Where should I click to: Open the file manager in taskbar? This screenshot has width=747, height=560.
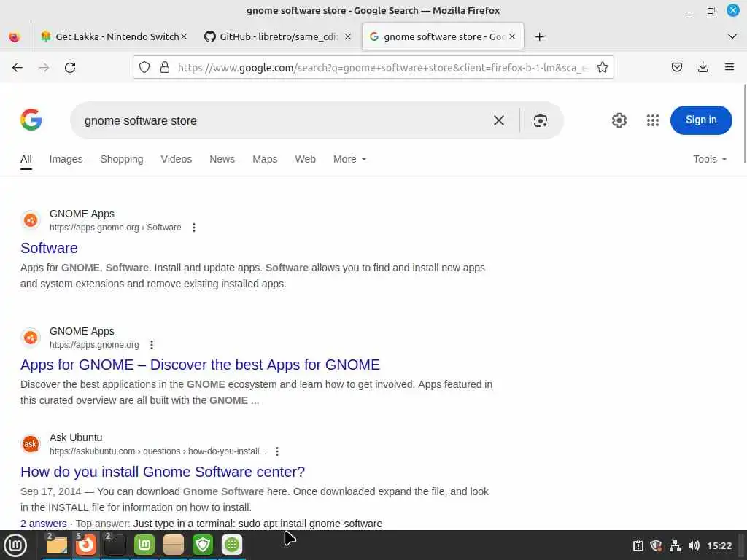[x=57, y=545]
